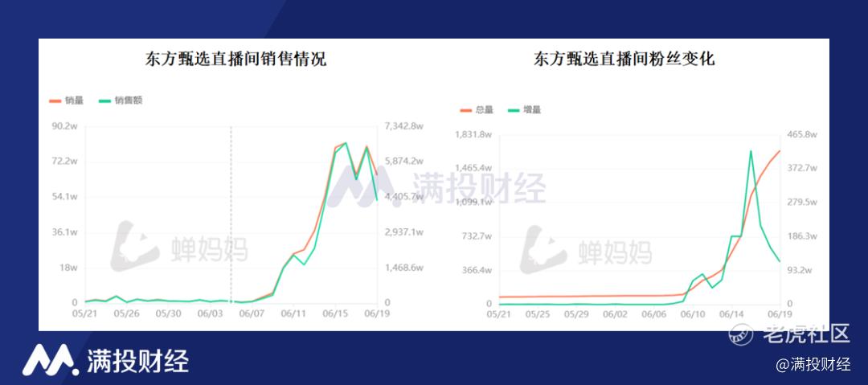This screenshot has height=385, width=868.
Task: Click the 372.7w axis value
Action: (x=803, y=168)
